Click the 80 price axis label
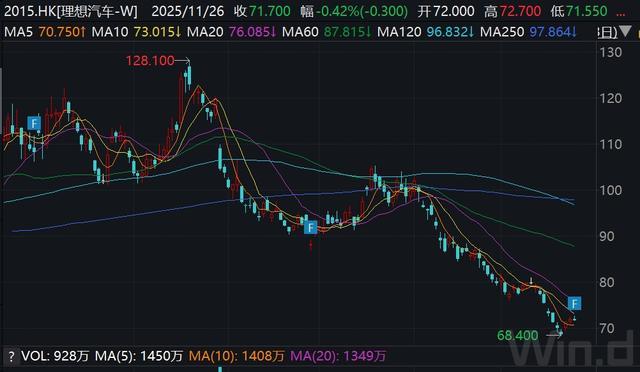Screen dimensions: 640x372 pyautogui.click(x=607, y=282)
